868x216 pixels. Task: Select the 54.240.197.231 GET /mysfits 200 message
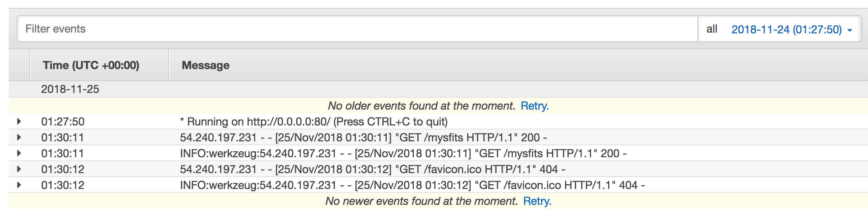[x=364, y=137]
